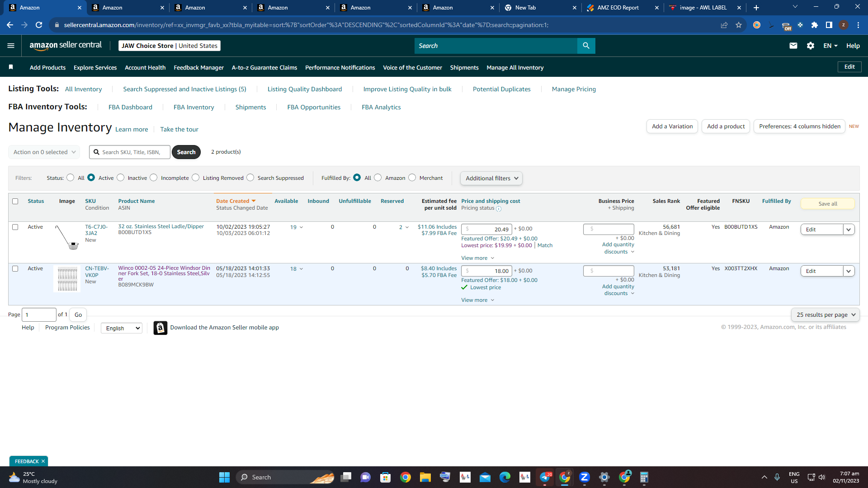Click the Add a Variation button
This screenshot has width=868, height=488.
pyautogui.click(x=672, y=127)
